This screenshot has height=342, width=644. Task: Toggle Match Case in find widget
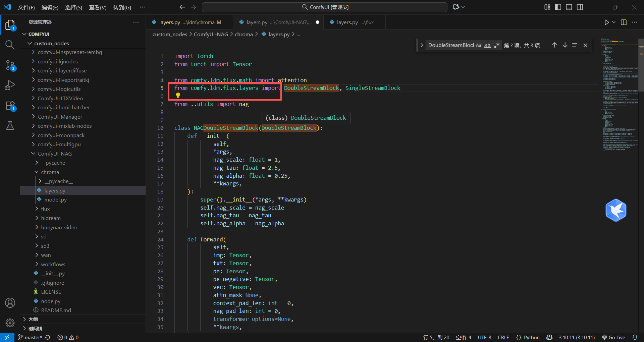(x=478, y=45)
